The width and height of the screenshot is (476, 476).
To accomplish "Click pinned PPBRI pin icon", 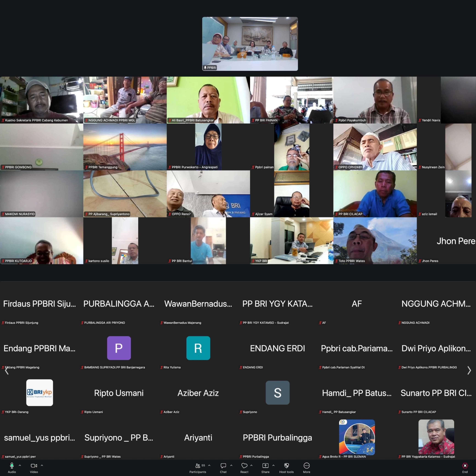I will tap(205, 67).
